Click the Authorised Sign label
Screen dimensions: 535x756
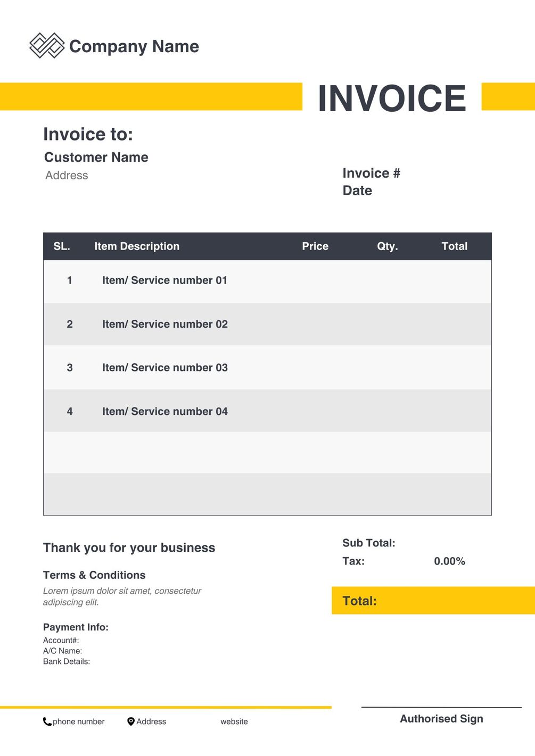coord(441,719)
